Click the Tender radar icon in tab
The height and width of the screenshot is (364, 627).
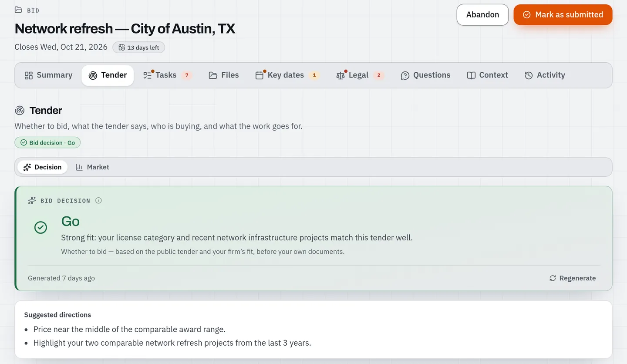click(93, 75)
